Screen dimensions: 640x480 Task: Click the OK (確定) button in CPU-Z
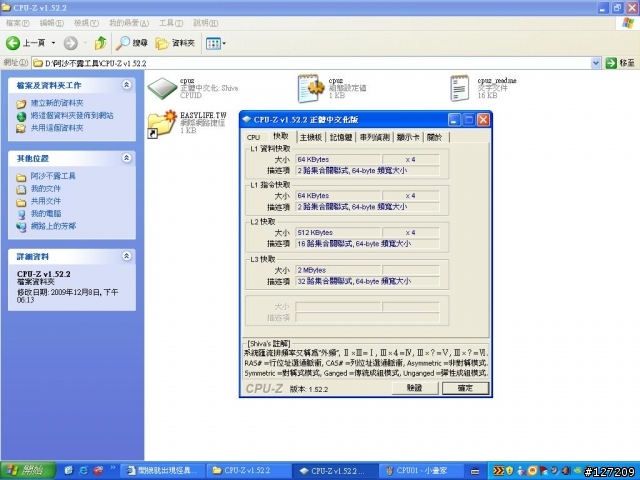[x=465, y=388]
